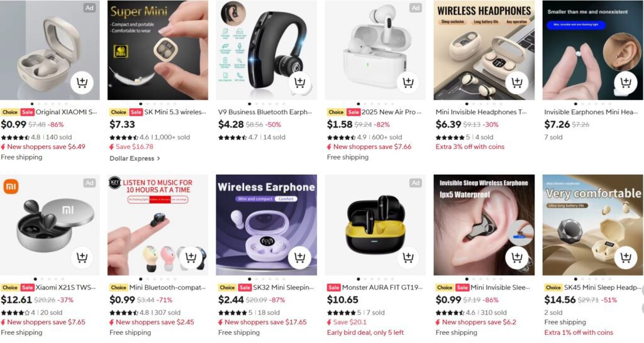This screenshot has width=644, height=343.
Task: Add 2025 New Air Pro earbuds to cart
Action: click(408, 82)
